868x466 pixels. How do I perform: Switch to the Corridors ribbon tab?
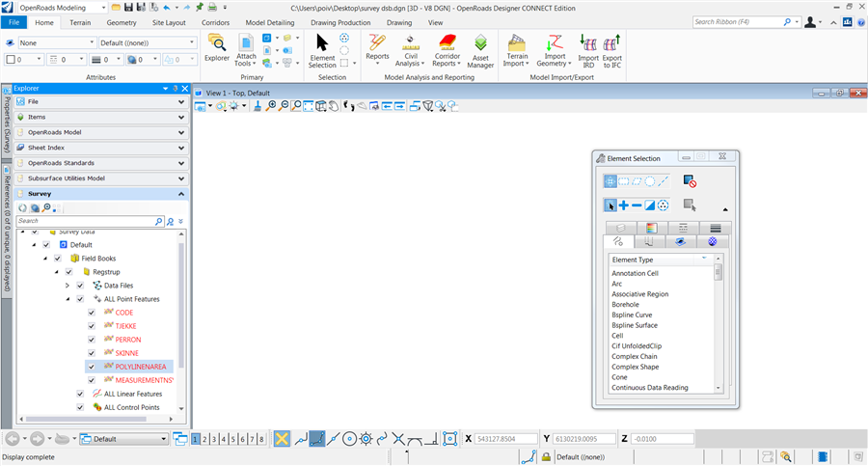(215, 21)
